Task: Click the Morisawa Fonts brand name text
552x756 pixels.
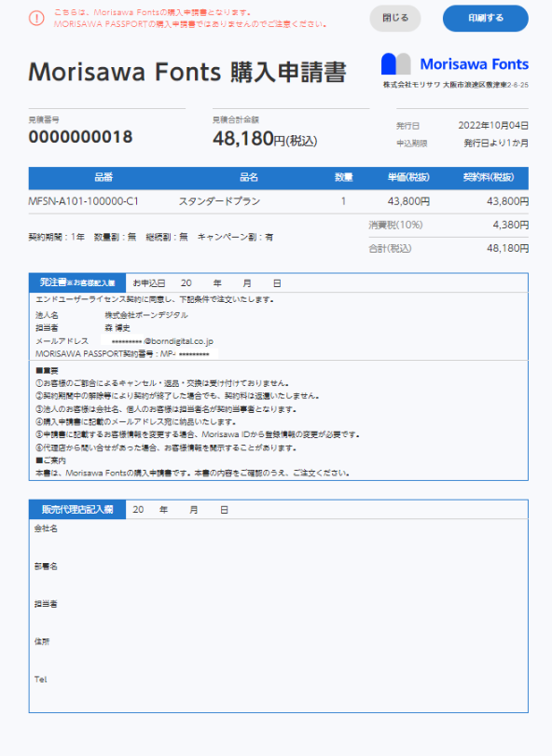Action: 474,64
